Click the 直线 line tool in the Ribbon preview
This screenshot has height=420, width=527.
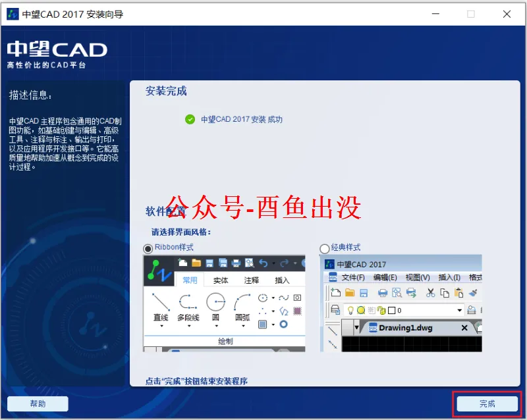[161, 309]
